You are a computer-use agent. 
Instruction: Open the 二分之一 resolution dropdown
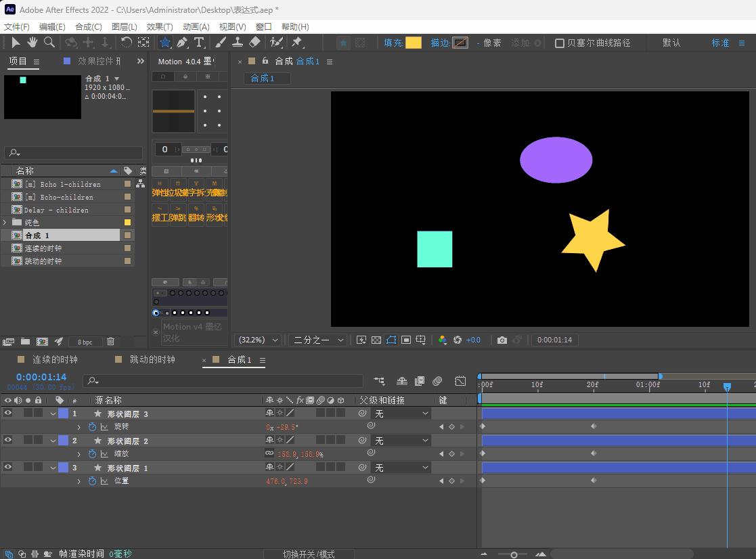click(319, 340)
